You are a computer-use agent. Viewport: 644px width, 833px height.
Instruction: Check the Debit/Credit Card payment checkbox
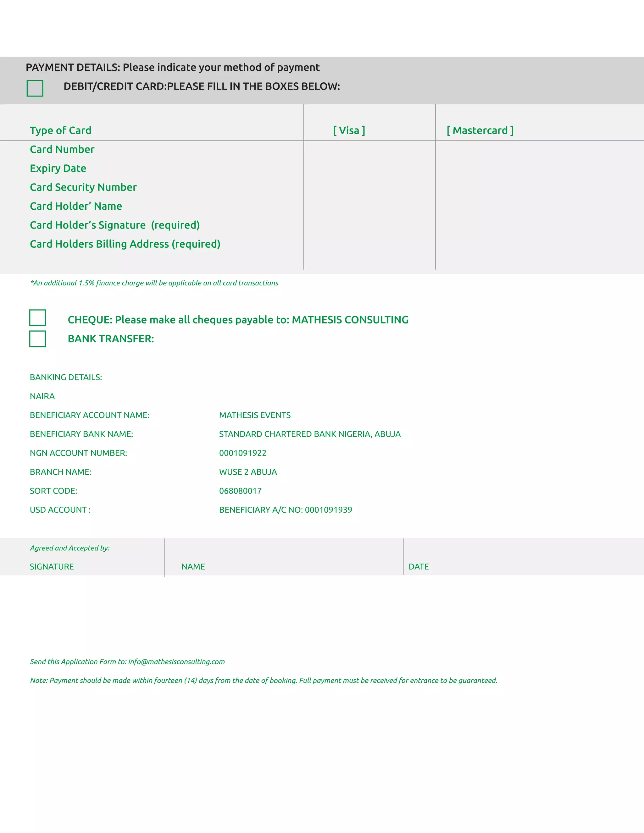click(35, 88)
